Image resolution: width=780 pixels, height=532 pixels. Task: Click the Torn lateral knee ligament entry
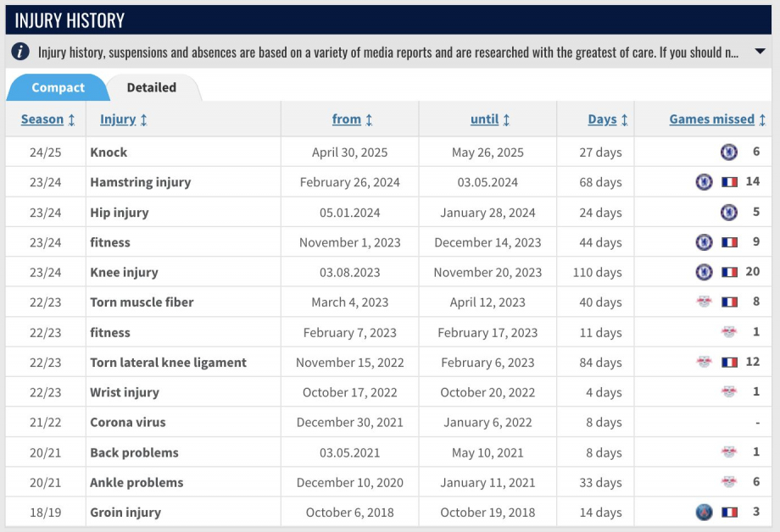[x=168, y=363]
